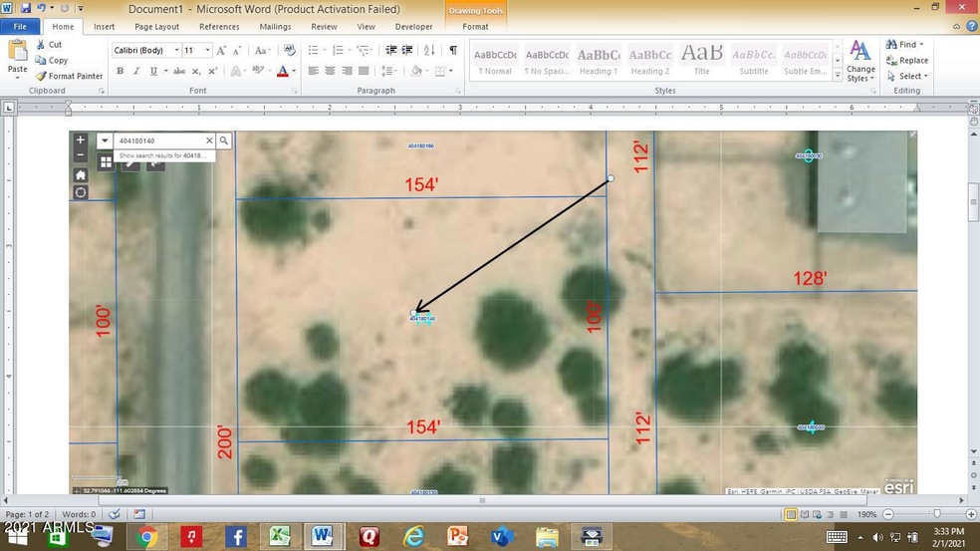Screen dimensions: 980x551
Task: Grow the font size
Action: click(221, 50)
